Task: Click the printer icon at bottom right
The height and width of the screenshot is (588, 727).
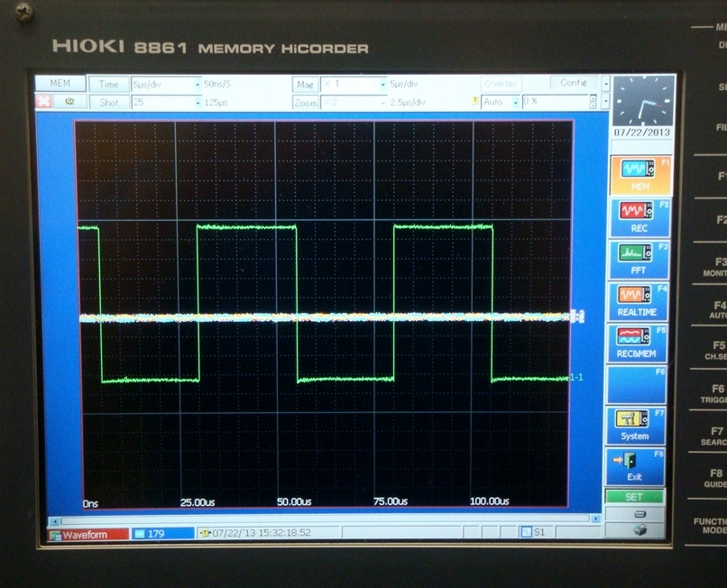Action: click(640, 529)
